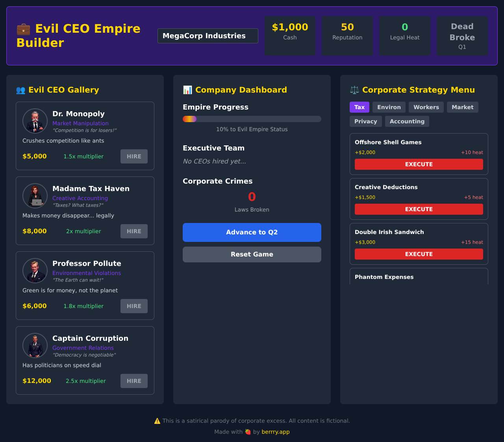Edit the MegaCorp Industries company name field
Image resolution: width=504 pixels, height=442 pixels.
208,35
